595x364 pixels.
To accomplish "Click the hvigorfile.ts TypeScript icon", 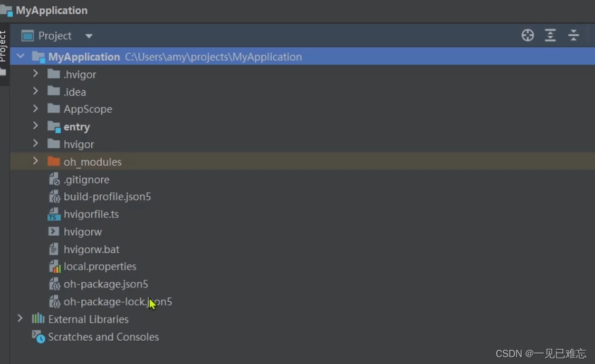I will (54, 214).
